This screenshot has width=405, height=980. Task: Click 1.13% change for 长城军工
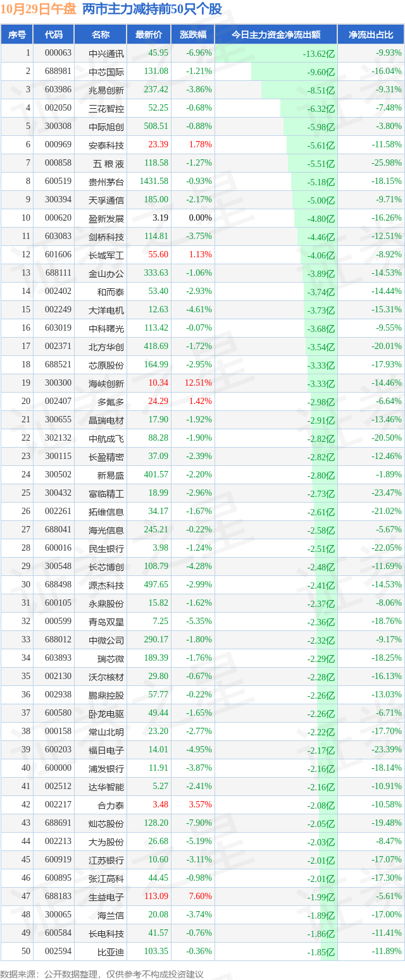(201, 255)
